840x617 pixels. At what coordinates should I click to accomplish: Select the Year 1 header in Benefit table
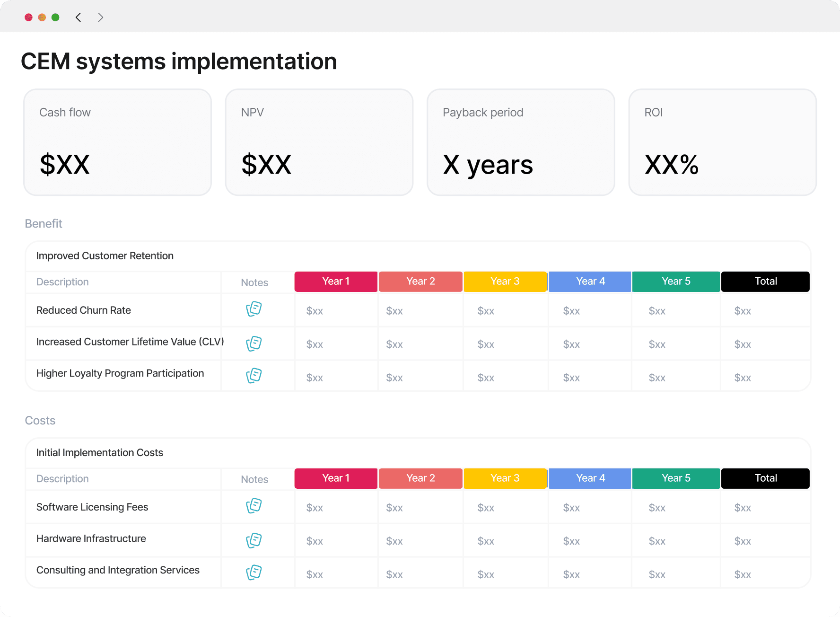[336, 281]
